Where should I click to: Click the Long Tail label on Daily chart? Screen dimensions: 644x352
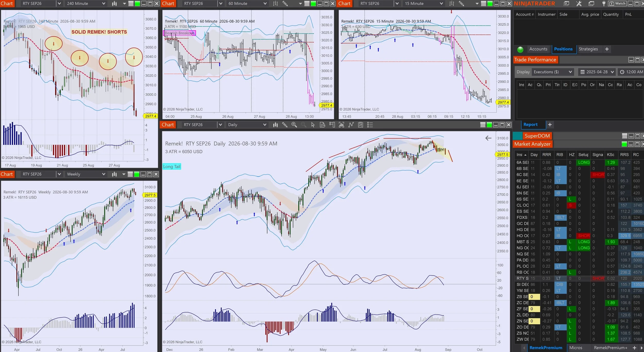click(x=172, y=167)
